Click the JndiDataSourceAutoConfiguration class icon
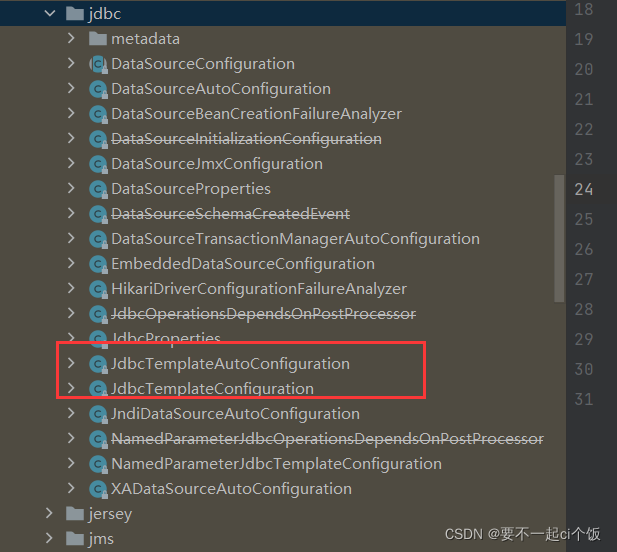The image size is (617, 552). [x=98, y=414]
